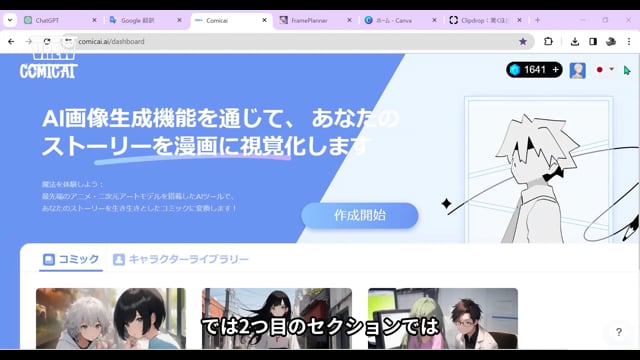Click the 作成開始 button
This screenshot has height=360, width=640.
[360, 215]
